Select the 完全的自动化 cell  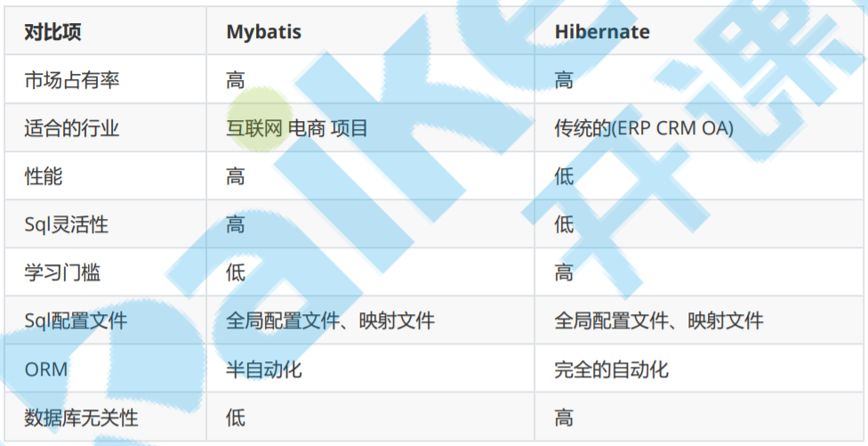(611, 369)
